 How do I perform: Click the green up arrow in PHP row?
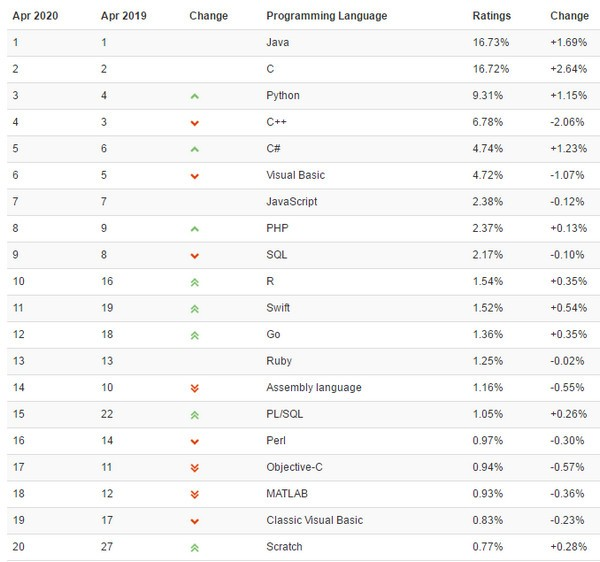(x=194, y=229)
